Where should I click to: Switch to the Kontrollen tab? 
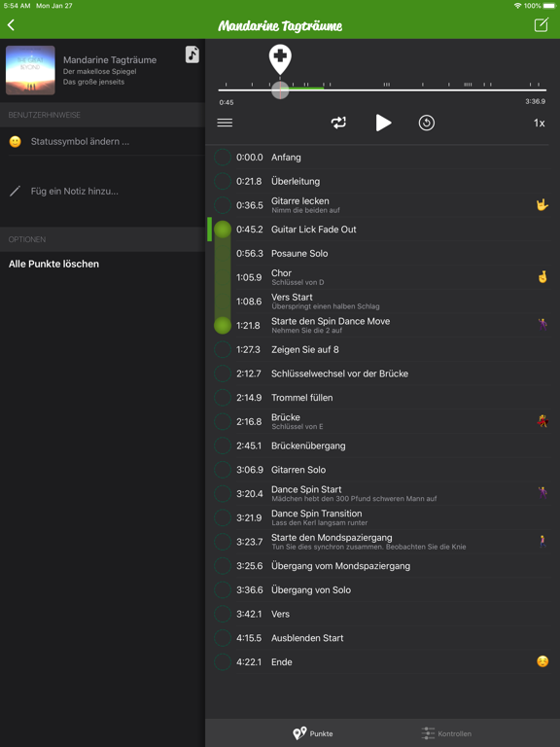[446, 733]
